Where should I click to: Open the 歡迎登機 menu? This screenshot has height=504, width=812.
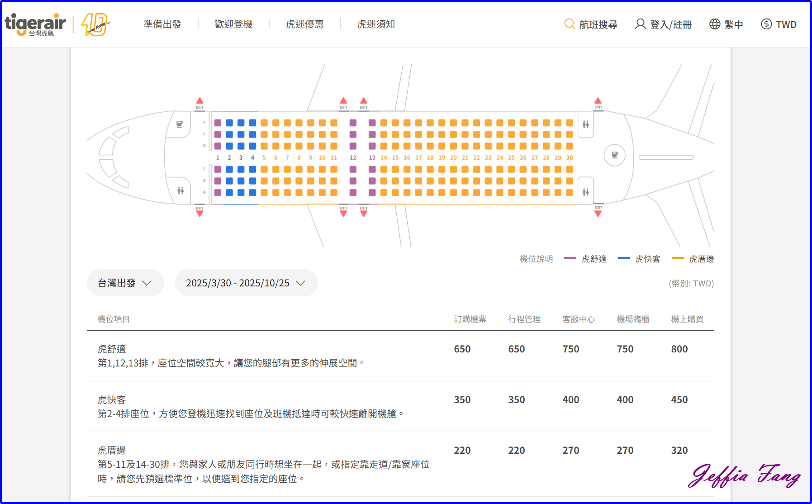(233, 24)
